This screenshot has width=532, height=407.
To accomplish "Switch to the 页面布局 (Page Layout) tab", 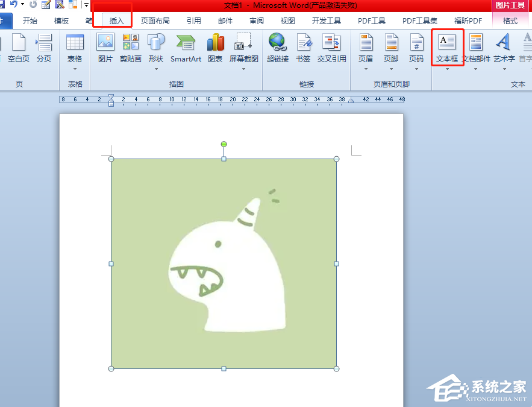I will [x=155, y=21].
